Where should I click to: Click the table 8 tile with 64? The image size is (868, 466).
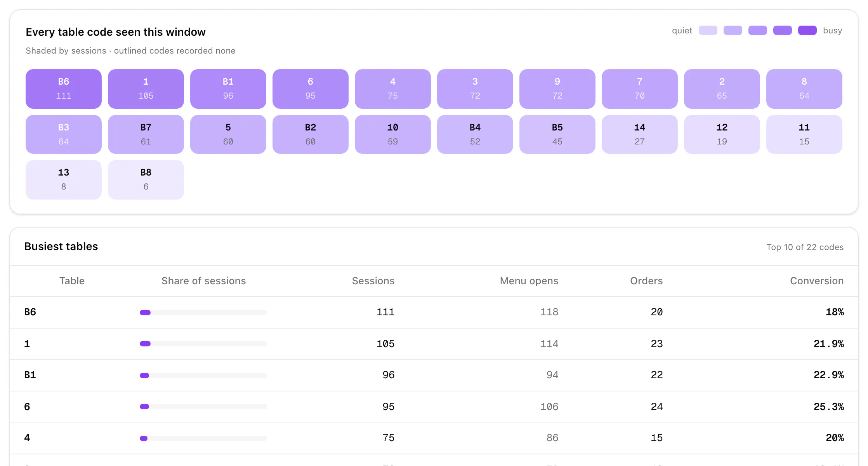[804, 89]
